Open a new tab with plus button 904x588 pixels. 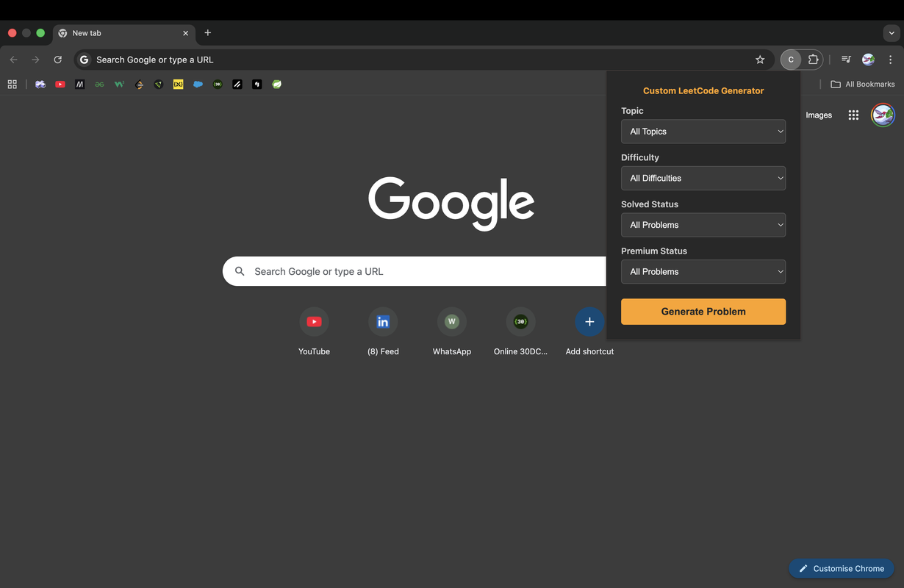(x=208, y=33)
